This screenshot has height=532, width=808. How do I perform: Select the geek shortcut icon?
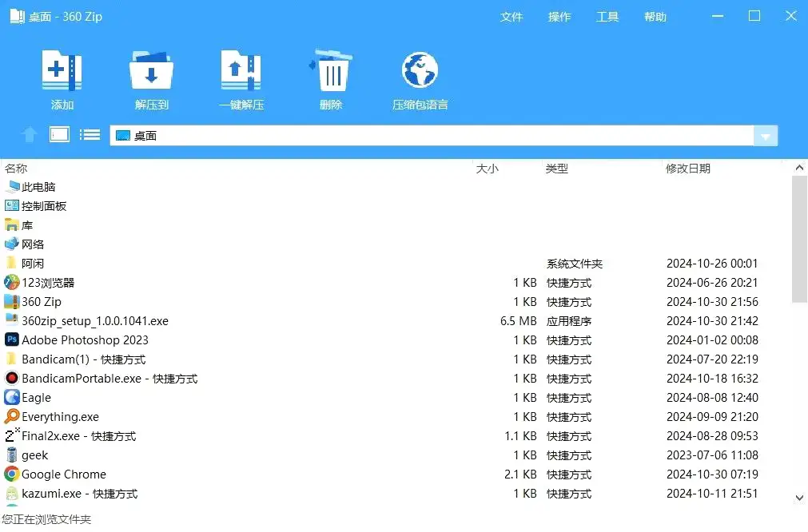click(12, 455)
